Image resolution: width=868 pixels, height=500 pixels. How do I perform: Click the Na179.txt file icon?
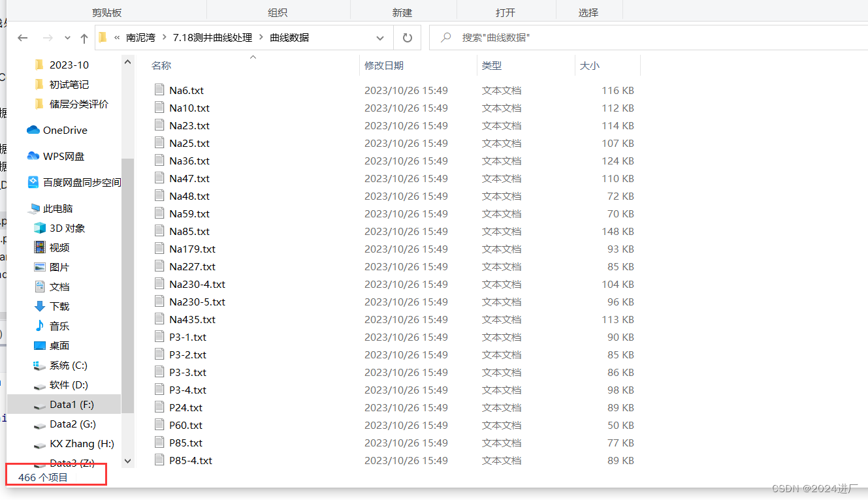point(159,248)
